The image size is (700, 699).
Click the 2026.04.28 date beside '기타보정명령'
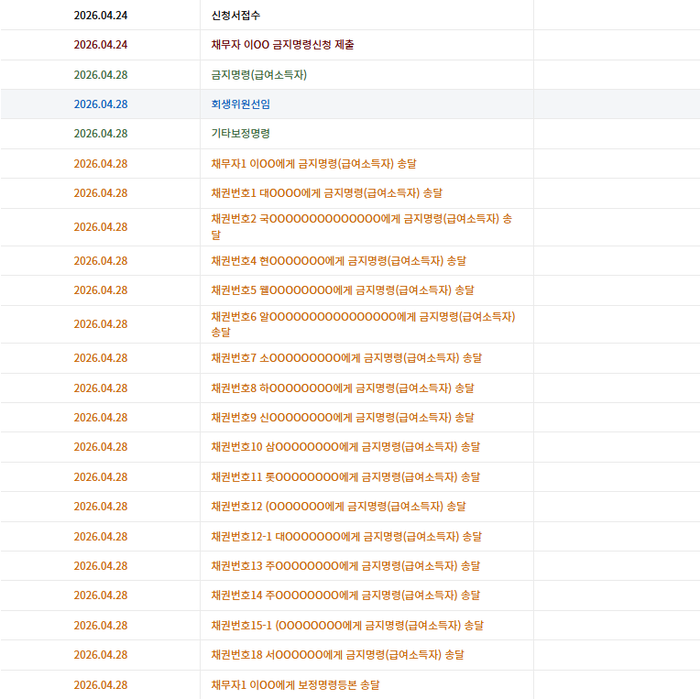100,133
